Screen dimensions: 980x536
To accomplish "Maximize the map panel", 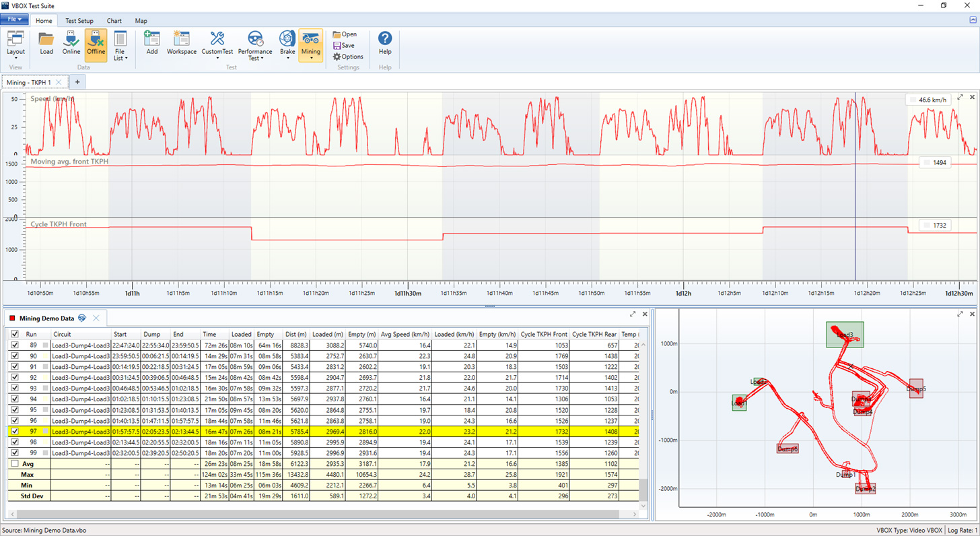I will [960, 314].
